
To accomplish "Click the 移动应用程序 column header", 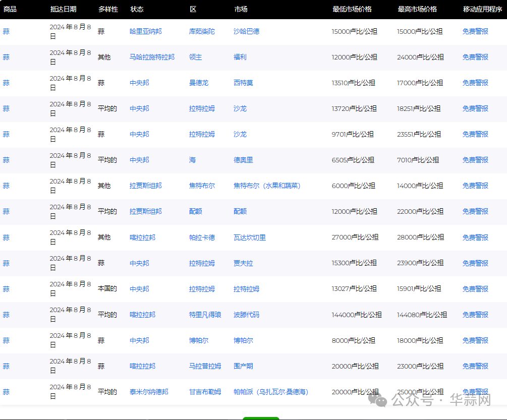I will tap(482, 9).
